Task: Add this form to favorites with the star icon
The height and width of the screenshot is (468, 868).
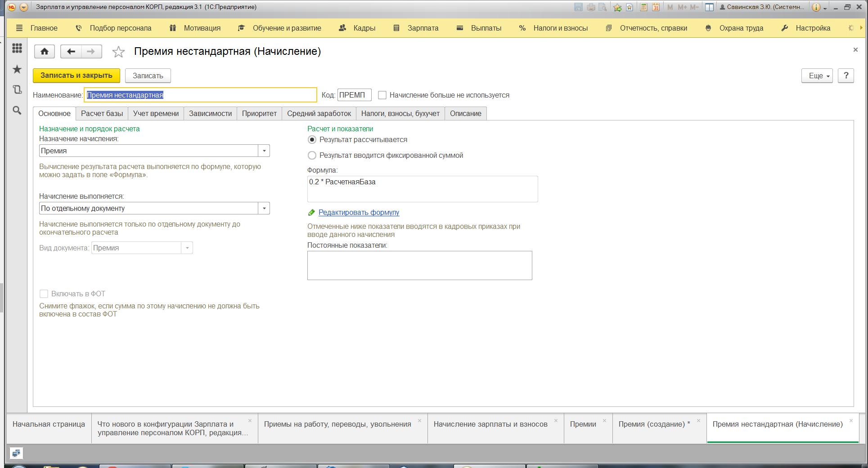Action: tap(118, 52)
